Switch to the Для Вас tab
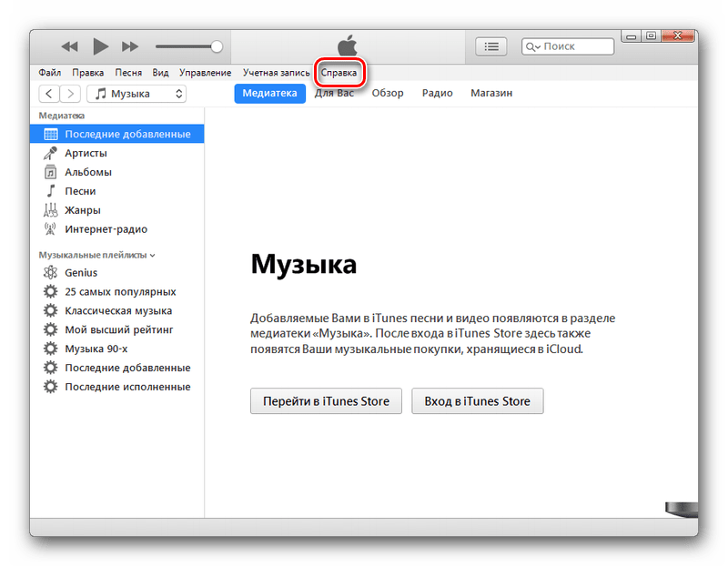Viewport: 728px width, 566px height. [334, 94]
